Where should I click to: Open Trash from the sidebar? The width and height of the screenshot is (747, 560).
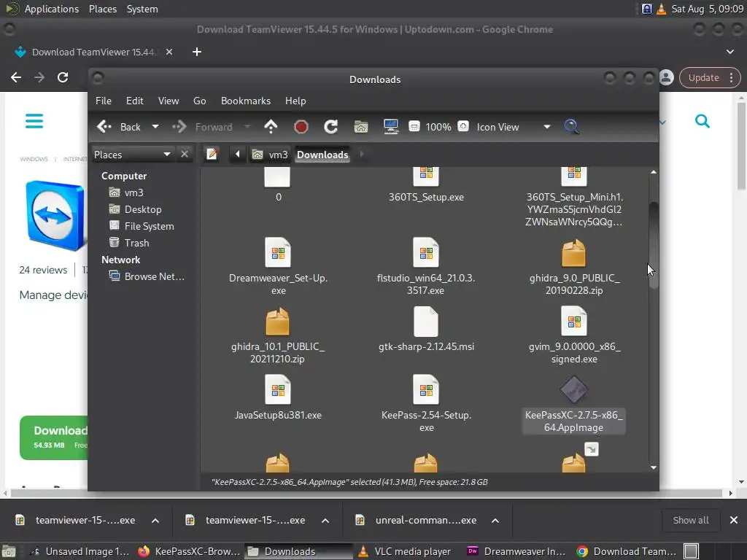pyautogui.click(x=129, y=243)
